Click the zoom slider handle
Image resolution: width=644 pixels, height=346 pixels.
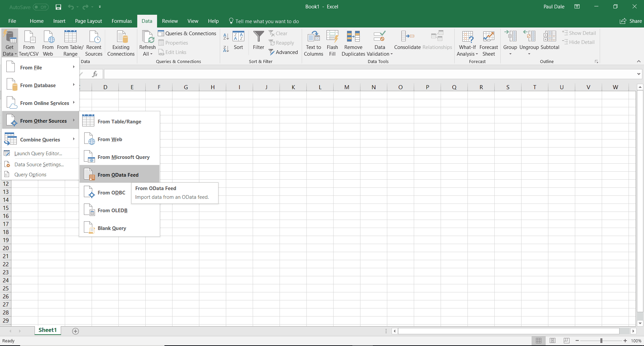[x=601, y=341]
